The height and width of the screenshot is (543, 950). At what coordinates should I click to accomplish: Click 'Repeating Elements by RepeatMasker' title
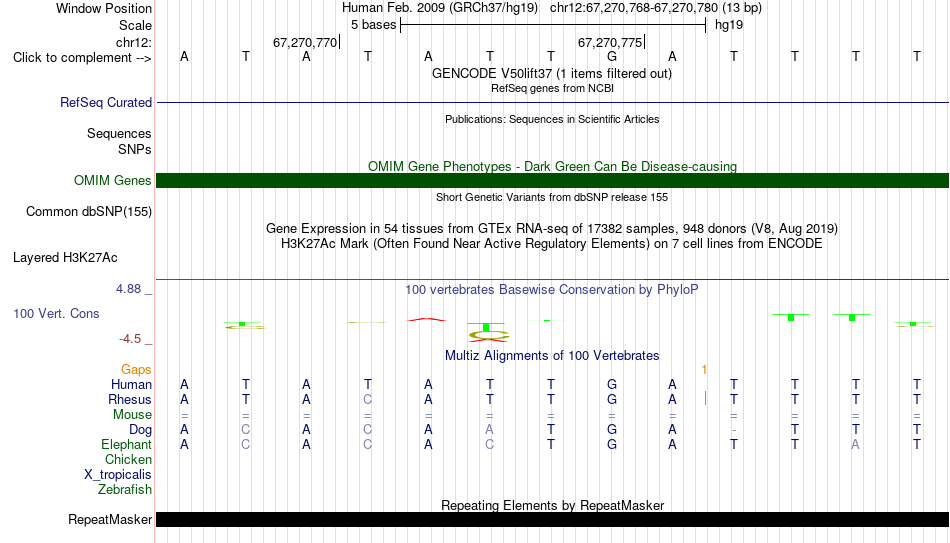tap(553, 505)
